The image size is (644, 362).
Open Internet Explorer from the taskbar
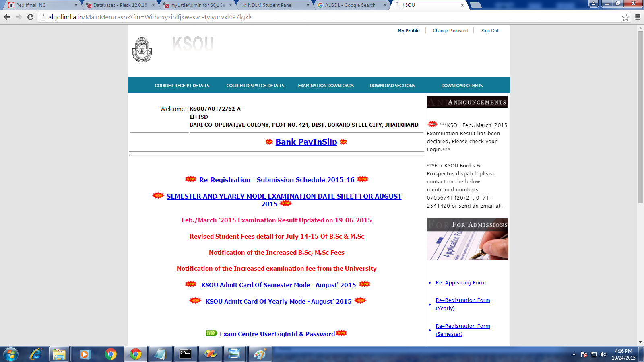[35, 354]
